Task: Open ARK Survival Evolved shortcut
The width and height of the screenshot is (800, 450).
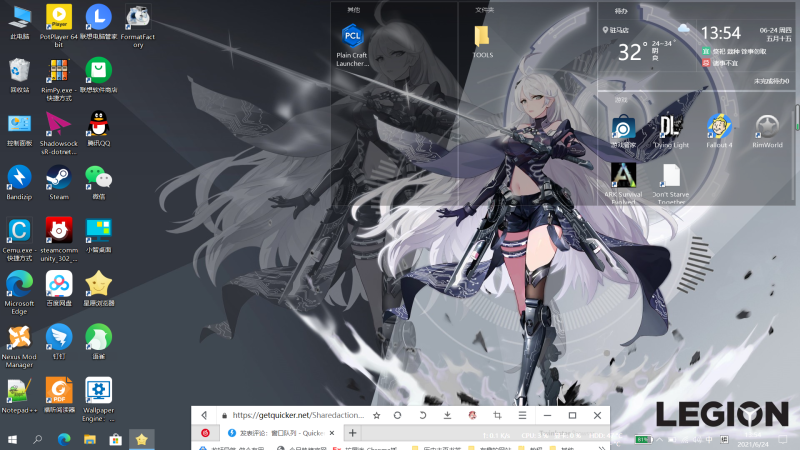Action: coord(623,184)
